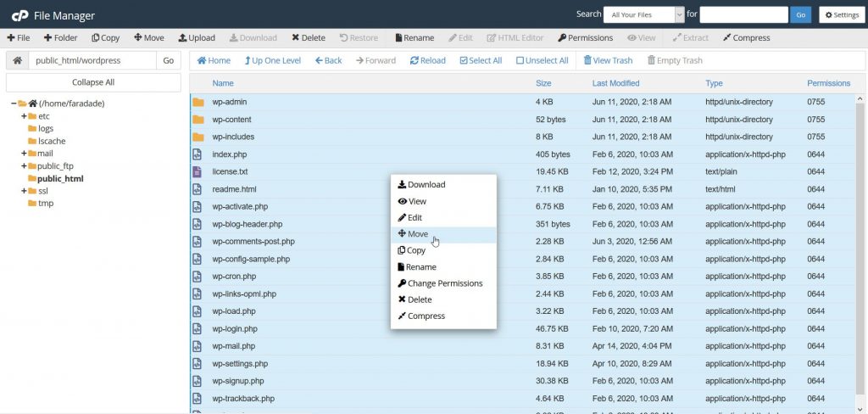The width and height of the screenshot is (868, 414).
Task: Click the Unselect All checkbox button
Action: pos(542,61)
